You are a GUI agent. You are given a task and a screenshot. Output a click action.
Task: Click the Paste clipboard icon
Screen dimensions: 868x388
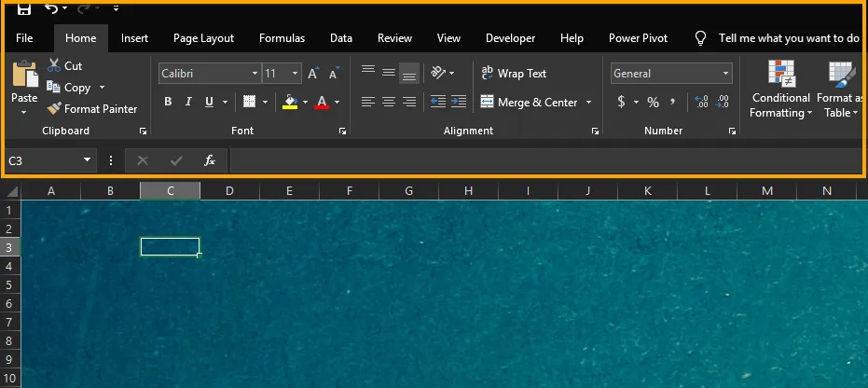click(x=24, y=75)
